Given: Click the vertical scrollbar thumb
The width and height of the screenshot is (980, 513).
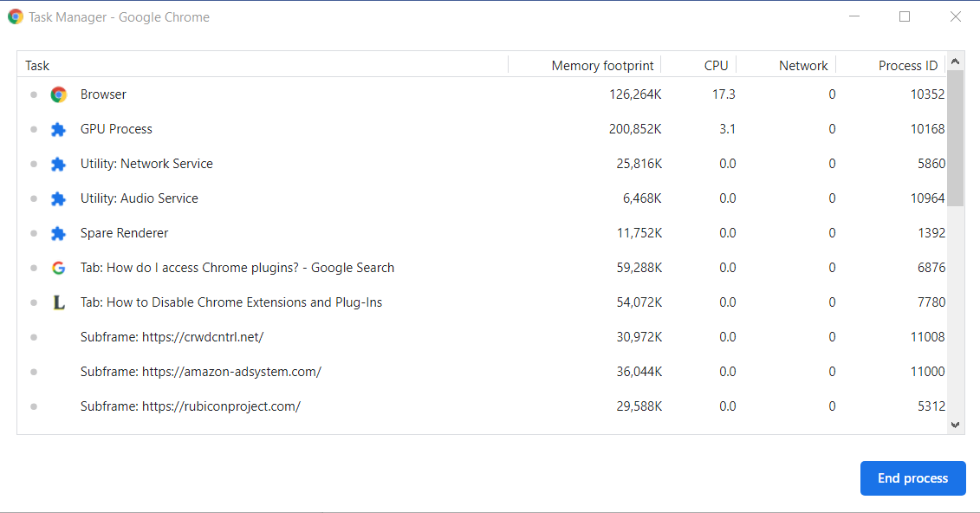Looking at the screenshot, I should coord(955,139).
